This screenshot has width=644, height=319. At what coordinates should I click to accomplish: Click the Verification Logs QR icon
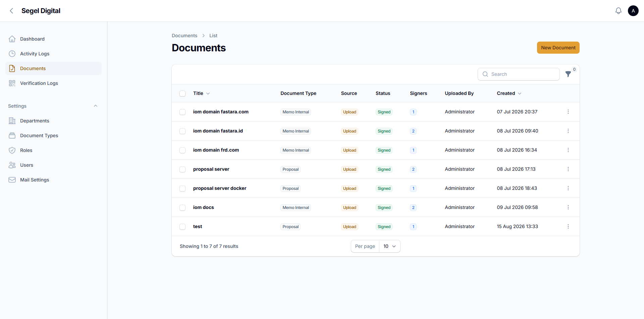pos(12,83)
